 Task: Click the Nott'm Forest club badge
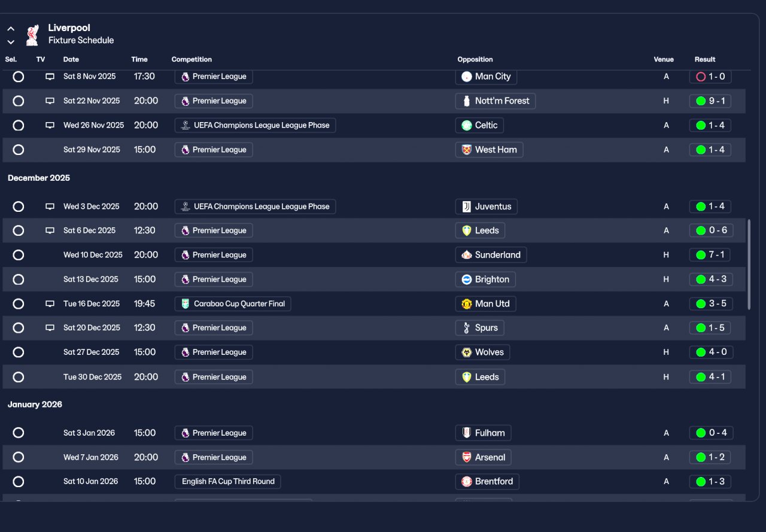tap(467, 101)
